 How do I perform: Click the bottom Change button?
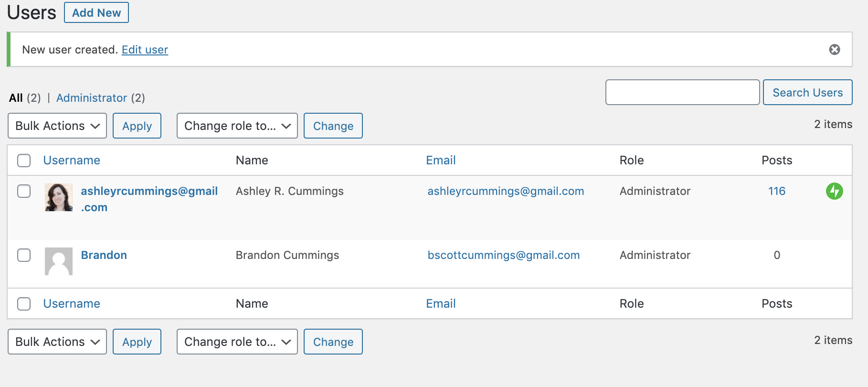coord(333,342)
